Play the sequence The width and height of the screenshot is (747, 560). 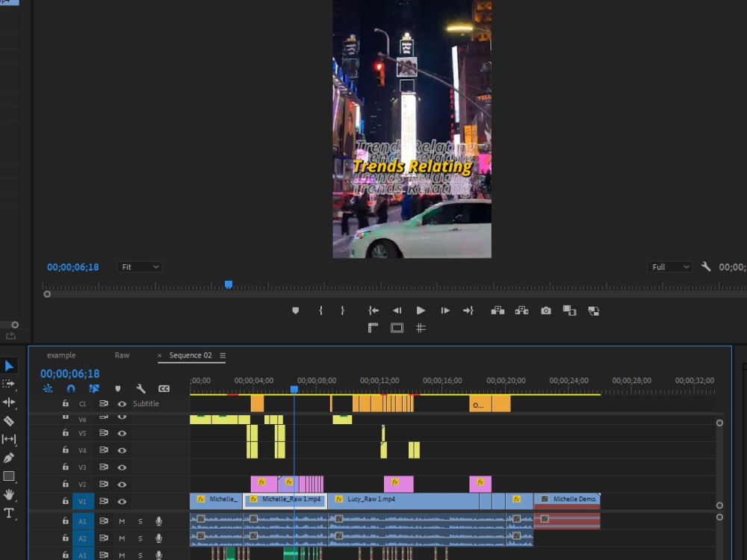tap(421, 311)
